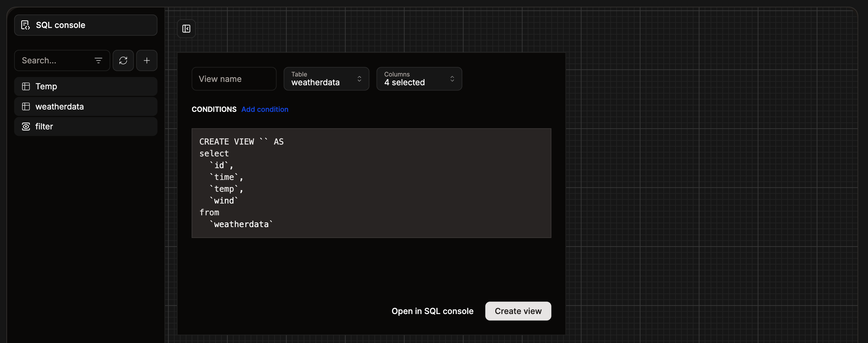
Task: Click inside the CREATE VIEW SQL editor
Action: click(371, 183)
